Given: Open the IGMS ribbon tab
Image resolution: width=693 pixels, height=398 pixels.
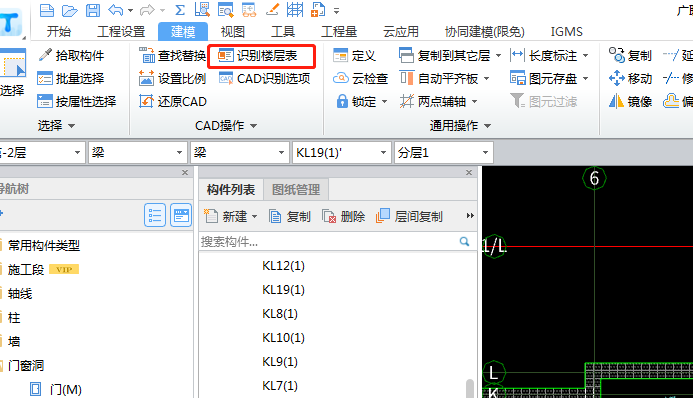Looking at the screenshot, I should (566, 31).
